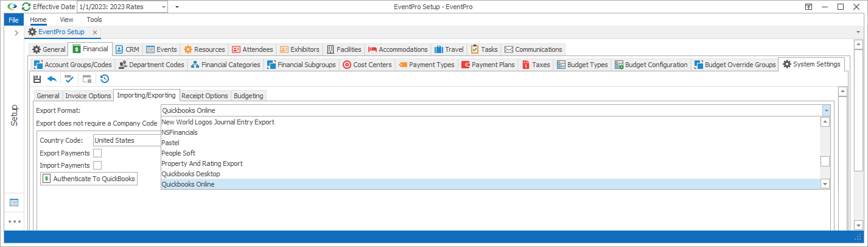Click the EventPro logo icon
This screenshot has width=868, height=247.
point(12,7)
